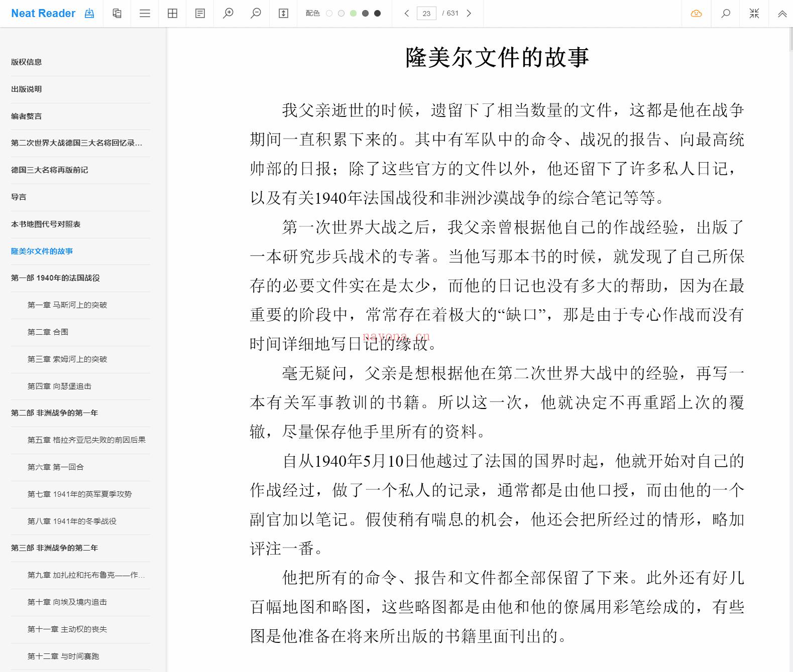Select the dark gray color theme swatch
Screen dimensions: 793x672
pyautogui.click(x=365, y=14)
